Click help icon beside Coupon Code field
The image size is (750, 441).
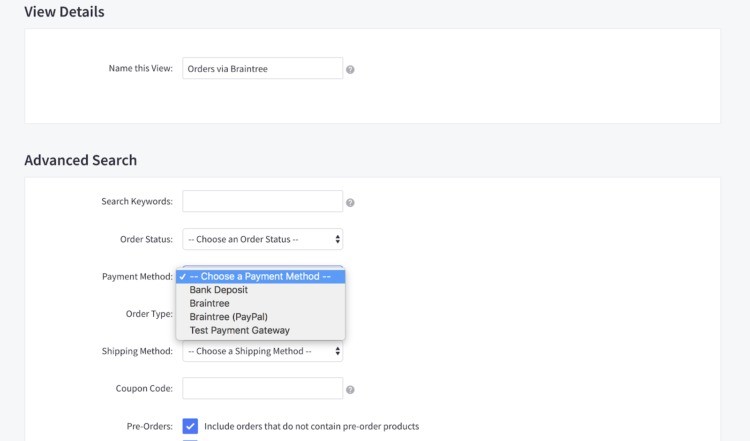coord(350,389)
